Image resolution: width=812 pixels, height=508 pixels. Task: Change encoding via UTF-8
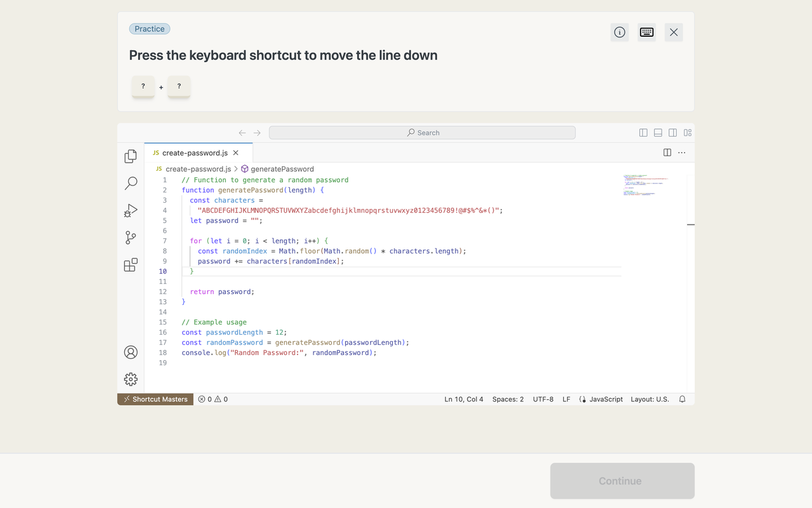coord(543,399)
